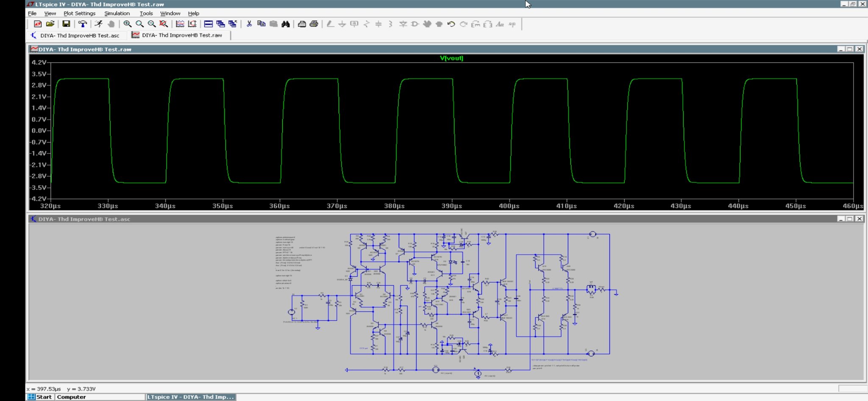Image resolution: width=868 pixels, height=401 pixels.
Task: Click the 400µs time axis label
Action: point(509,206)
